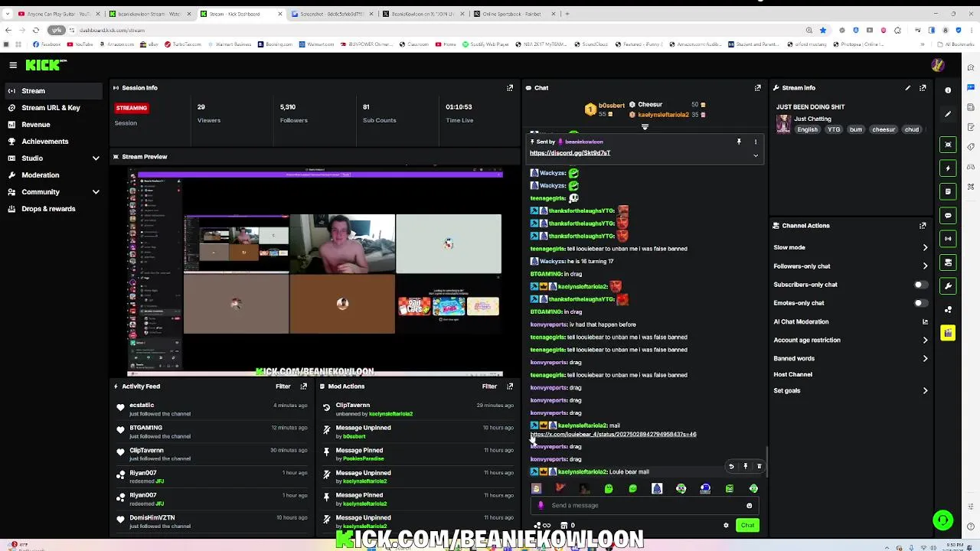Pin the hovered chat message

pyautogui.click(x=745, y=466)
